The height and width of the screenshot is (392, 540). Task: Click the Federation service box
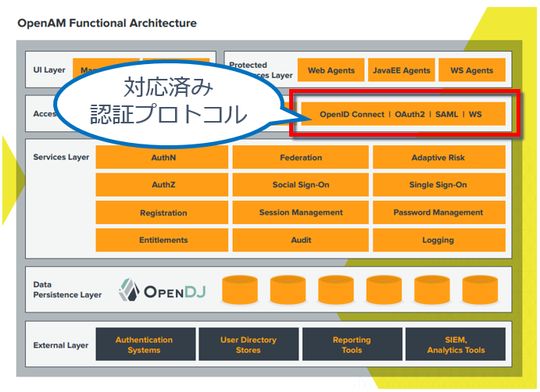point(301,157)
